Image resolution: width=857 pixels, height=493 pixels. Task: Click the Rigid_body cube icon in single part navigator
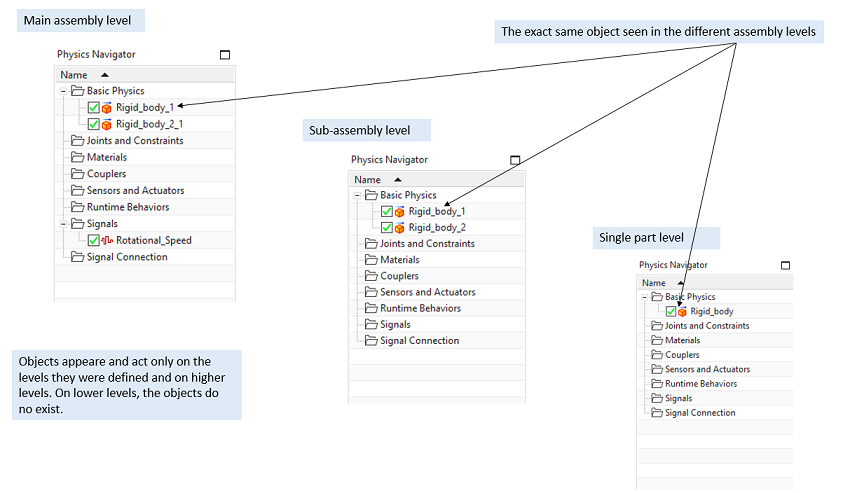tap(683, 312)
